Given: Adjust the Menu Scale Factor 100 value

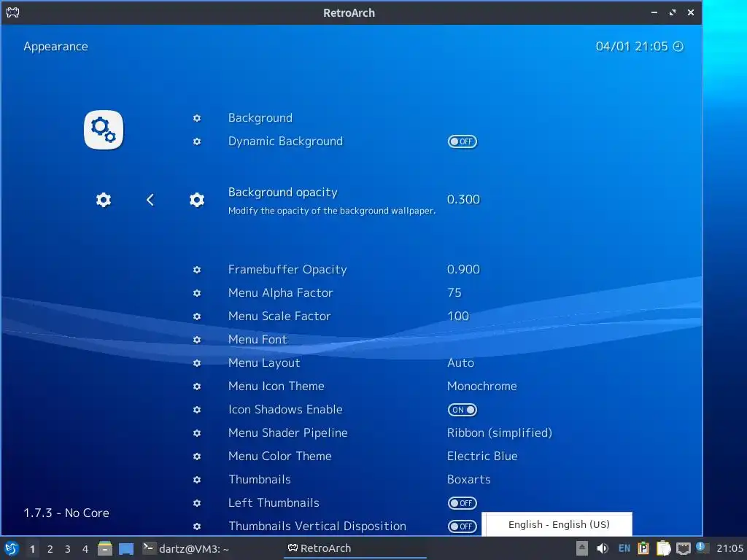Looking at the screenshot, I should (458, 316).
